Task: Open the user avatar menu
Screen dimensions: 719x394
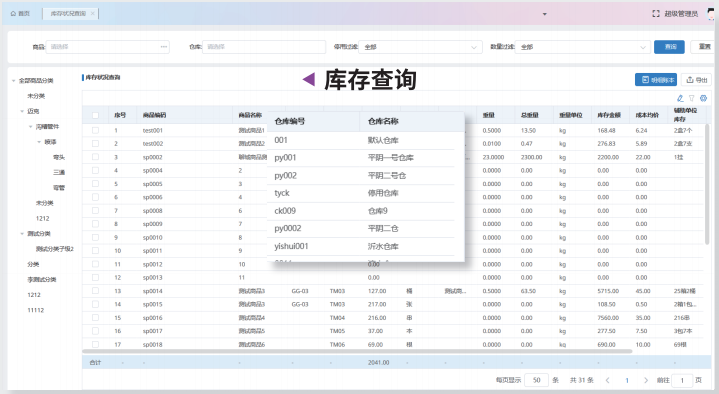Action: click(x=712, y=14)
